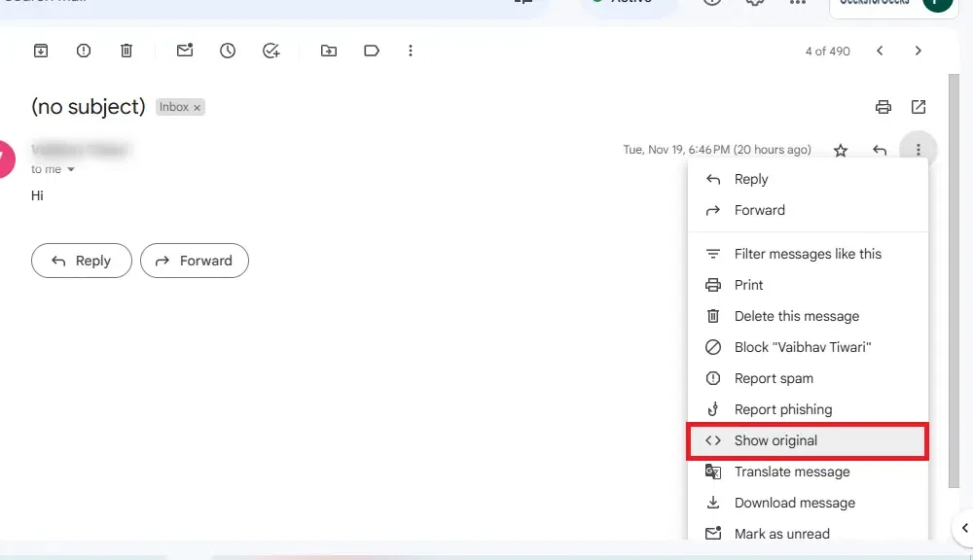This screenshot has height=560, width=973.
Task: Click the Reply button below message
Action: click(82, 261)
